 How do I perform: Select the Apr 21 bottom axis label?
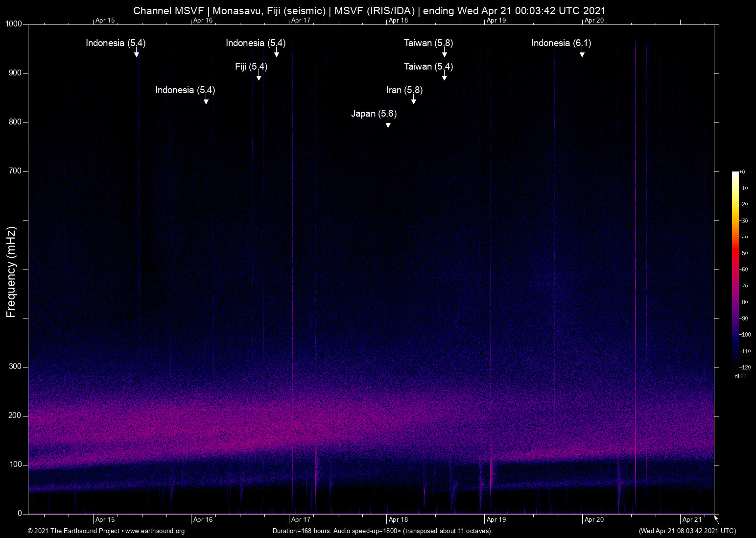(691, 519)
